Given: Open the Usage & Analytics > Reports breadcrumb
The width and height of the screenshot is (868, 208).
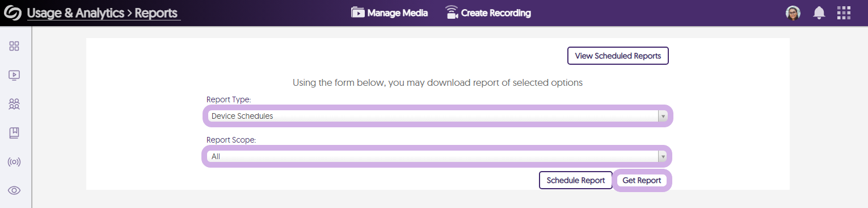Looking at the screenshot, I should click(103, 13).
